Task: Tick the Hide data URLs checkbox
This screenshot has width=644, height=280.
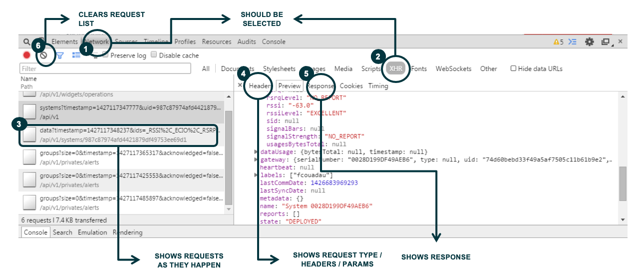Action: pos(513,68)
